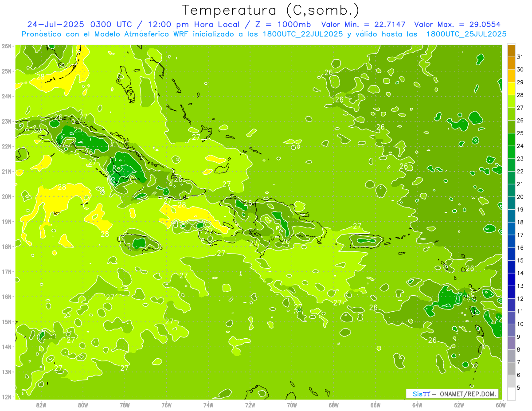Click the "1800UTC_22JUL2025" initialization time
This screenshot has height=411, width=532.
click(302, 34)
